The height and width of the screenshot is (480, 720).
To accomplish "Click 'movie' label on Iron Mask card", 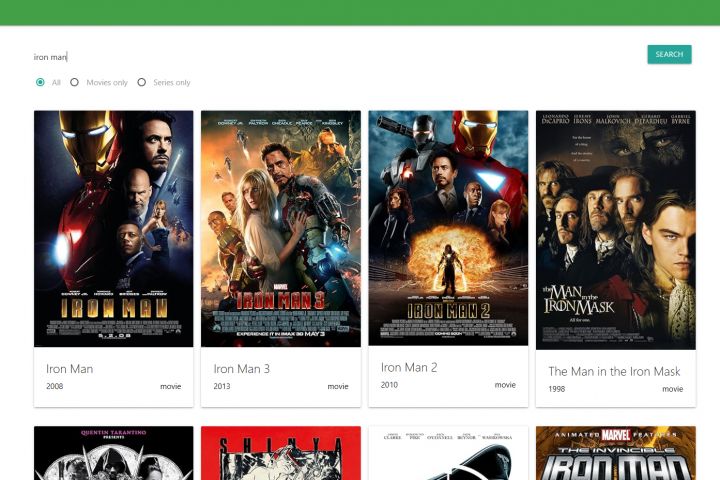I will pos(673,389).
